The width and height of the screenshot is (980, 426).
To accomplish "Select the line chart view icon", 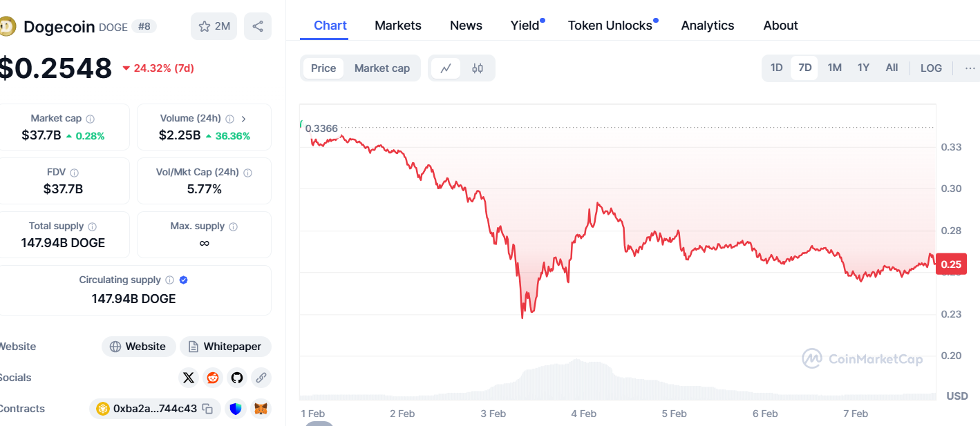I will click(446, 68).
